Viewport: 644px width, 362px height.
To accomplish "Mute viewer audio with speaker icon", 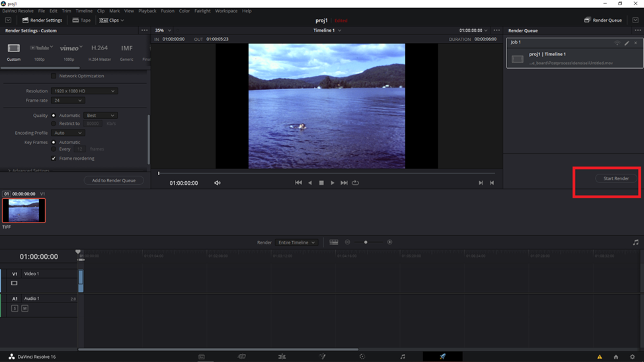I will [218, 183].
